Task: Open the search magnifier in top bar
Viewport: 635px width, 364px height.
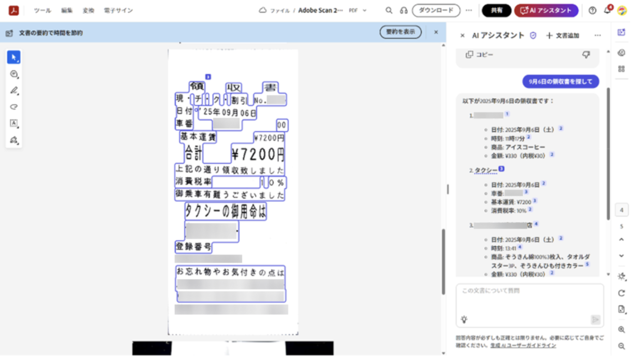Action: tap(389, 10)
